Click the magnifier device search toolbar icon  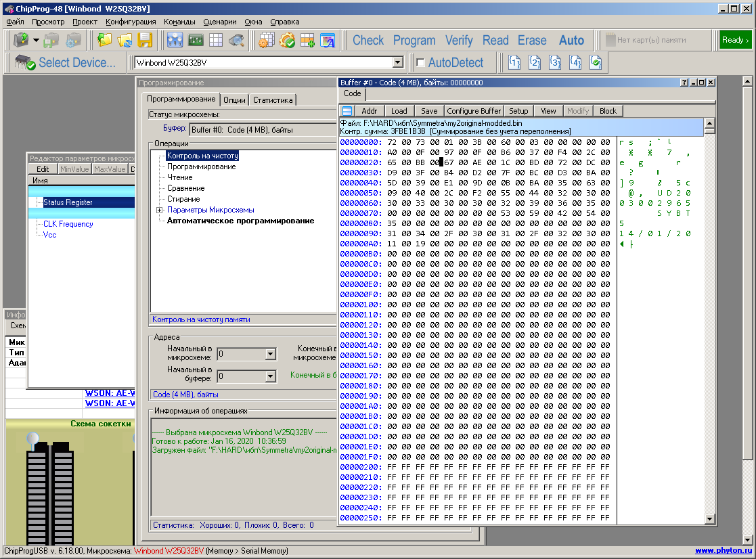pos(236,40)
